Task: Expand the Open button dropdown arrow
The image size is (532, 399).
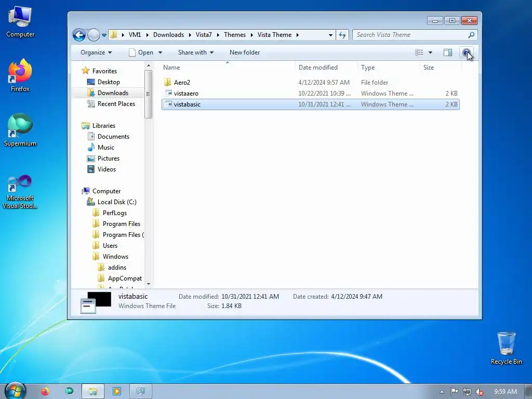Action: [x=160, y=52]
